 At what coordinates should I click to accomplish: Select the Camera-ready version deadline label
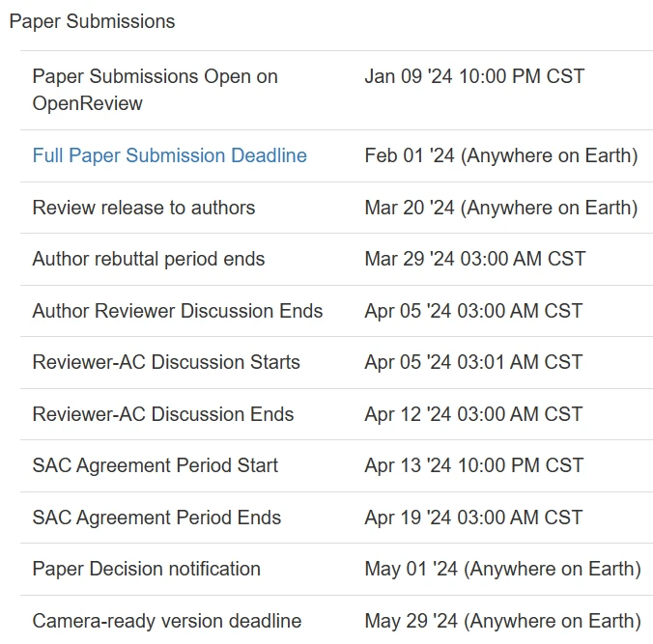[166, 621]
